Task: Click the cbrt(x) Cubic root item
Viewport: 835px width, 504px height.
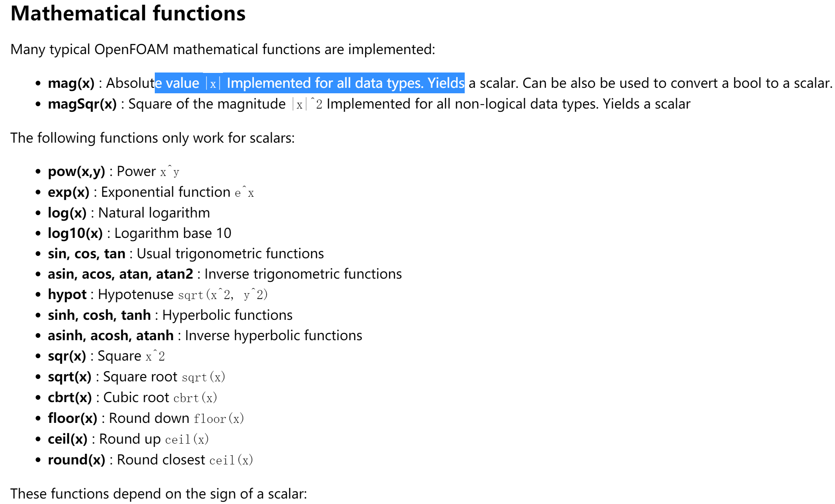Action: (x=132, y=398)
